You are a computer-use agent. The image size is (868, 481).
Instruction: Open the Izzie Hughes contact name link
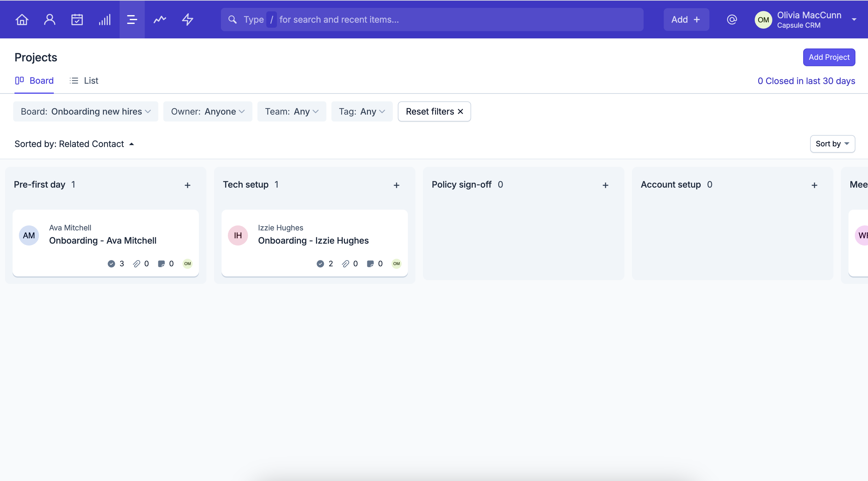click(x=281, y=228)
